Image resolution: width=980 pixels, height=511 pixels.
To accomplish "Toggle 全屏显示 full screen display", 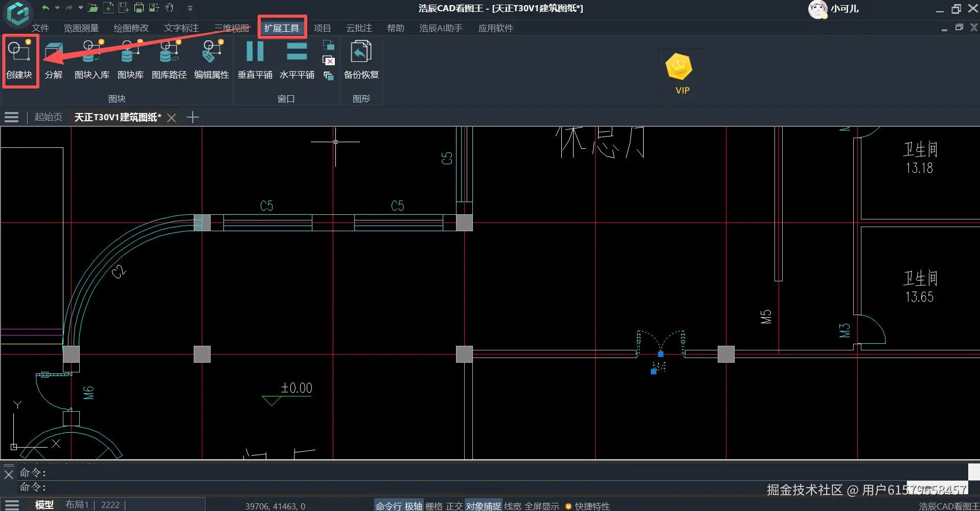I will point(542,506).
